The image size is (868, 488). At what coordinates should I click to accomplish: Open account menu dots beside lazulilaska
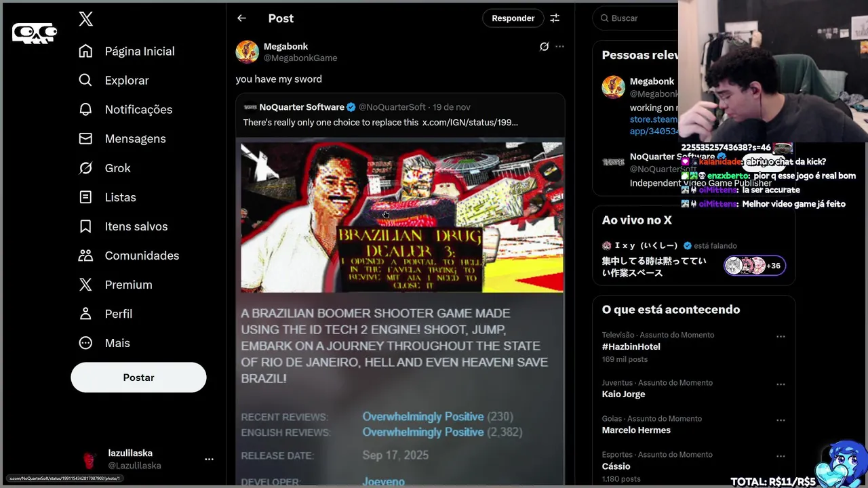pyautogui.click(x=209, y=460)
